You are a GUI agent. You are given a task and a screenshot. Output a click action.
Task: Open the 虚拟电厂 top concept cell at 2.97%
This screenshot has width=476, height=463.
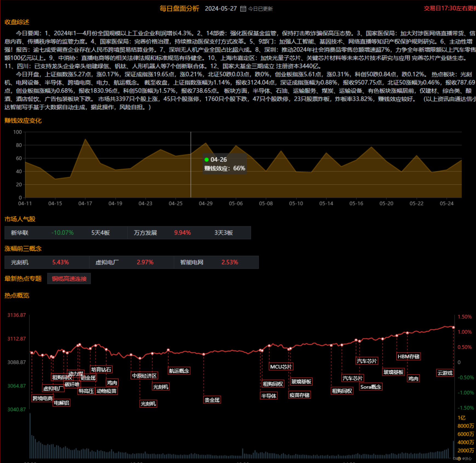coord(131,262)
